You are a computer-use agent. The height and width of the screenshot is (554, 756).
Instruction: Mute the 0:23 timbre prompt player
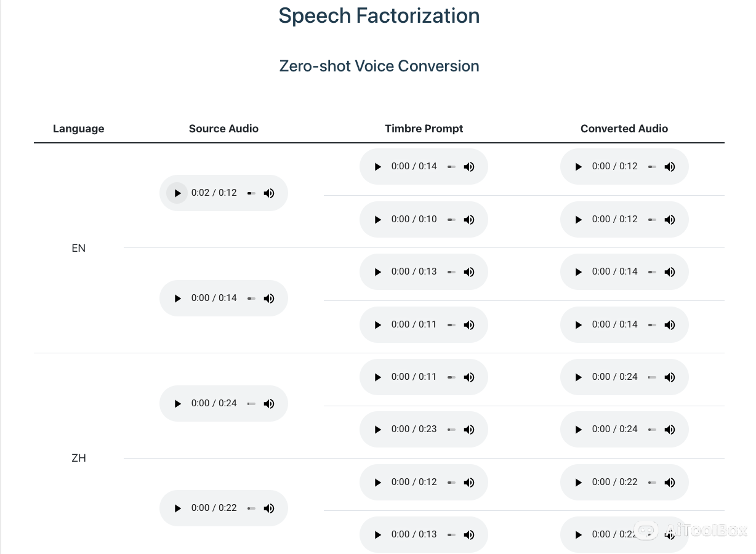(x=469, y=430)
